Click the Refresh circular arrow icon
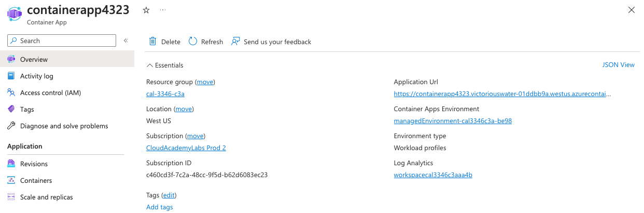Viewport: 644px width, 213px height. [x=193, y=42]
